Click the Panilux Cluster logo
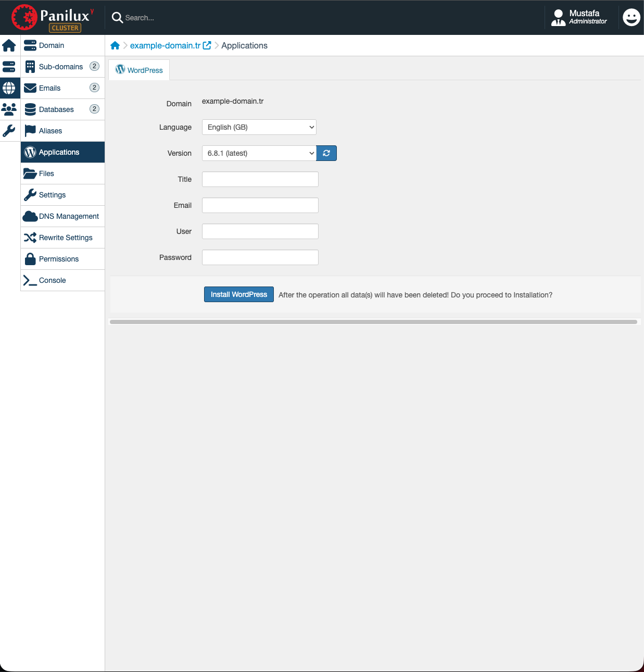Viewport: 644px width, 672px height. point(53,18)
